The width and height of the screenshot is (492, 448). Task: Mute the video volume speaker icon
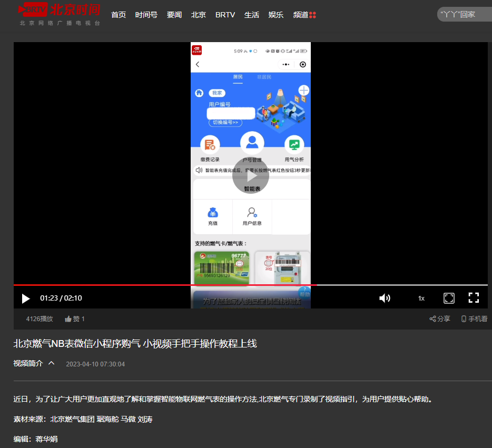point(385,298)
